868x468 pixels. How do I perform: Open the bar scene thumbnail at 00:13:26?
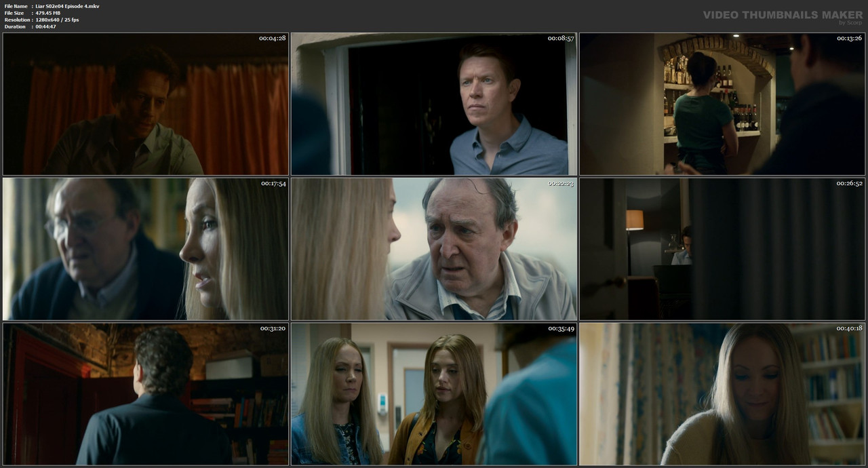(x=722, y=104)
